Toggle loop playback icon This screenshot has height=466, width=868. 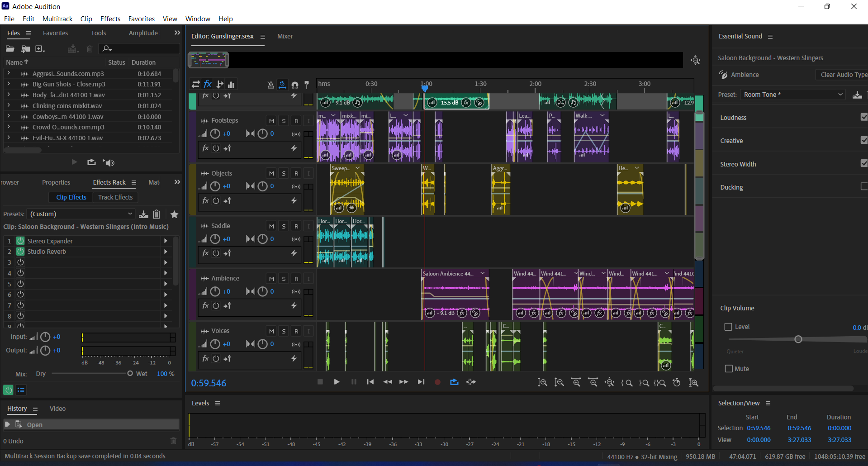click(454, 382)
